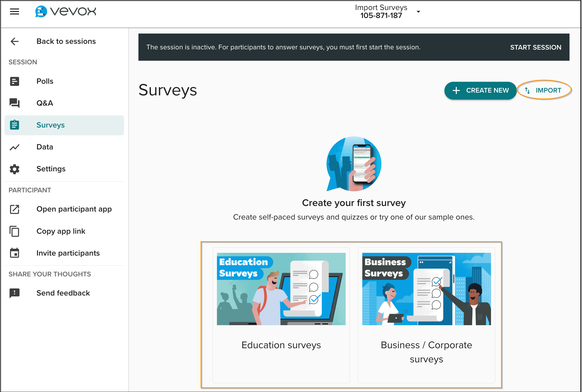Open the Q&A section

point(45,103)
